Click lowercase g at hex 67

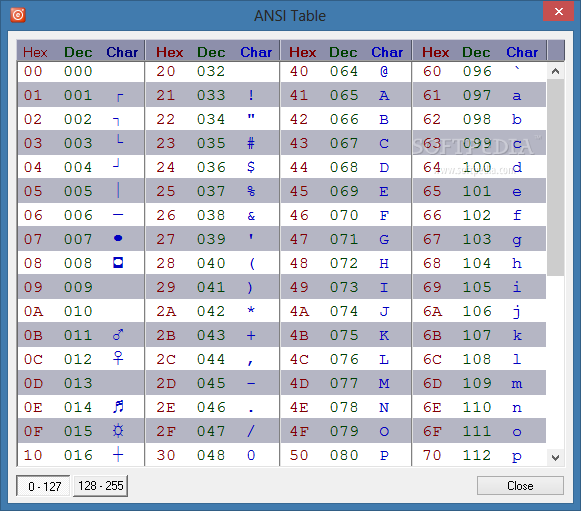517,241
